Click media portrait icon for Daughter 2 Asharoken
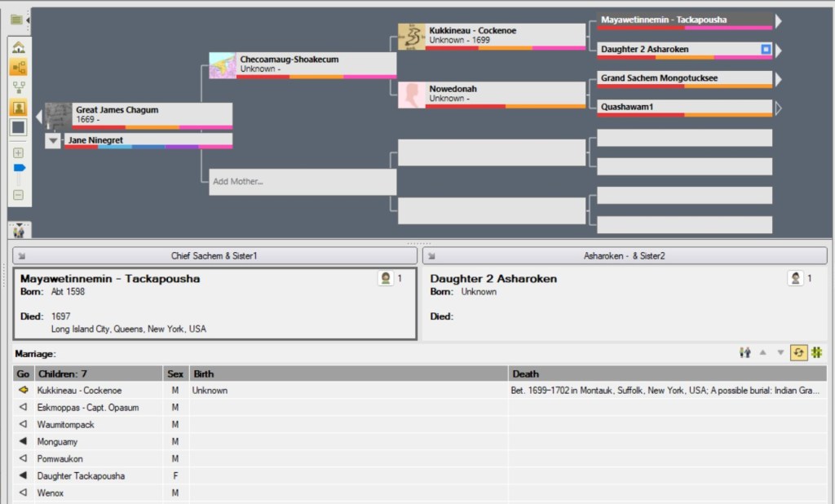Image resolution: width=835 pixels, height=504 pixels. (x=796, y=279)
